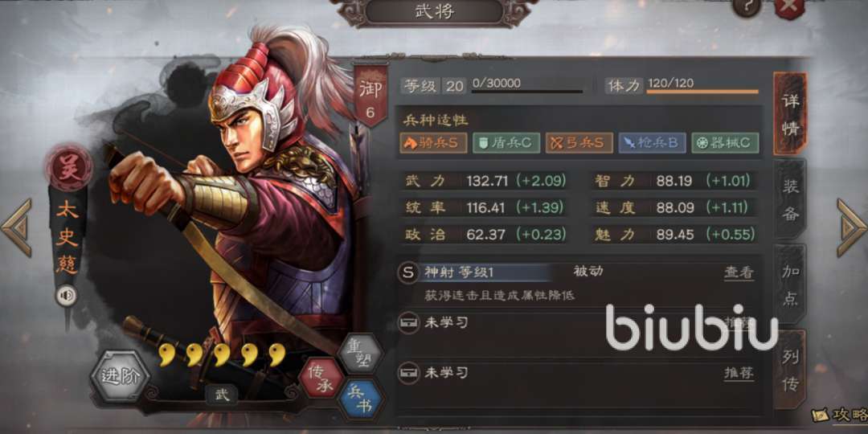
Task: Select the 骑兵S troop type badge
Action: pos(433,143)
